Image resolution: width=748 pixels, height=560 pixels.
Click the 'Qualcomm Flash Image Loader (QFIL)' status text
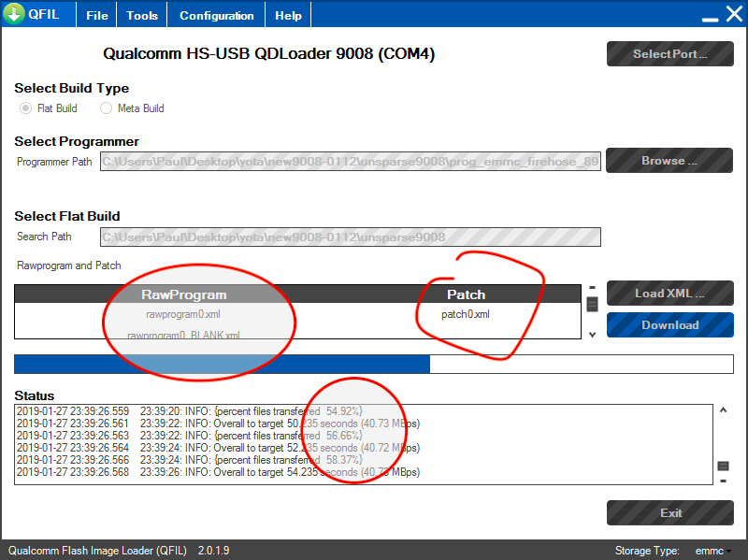coord(97,551)
